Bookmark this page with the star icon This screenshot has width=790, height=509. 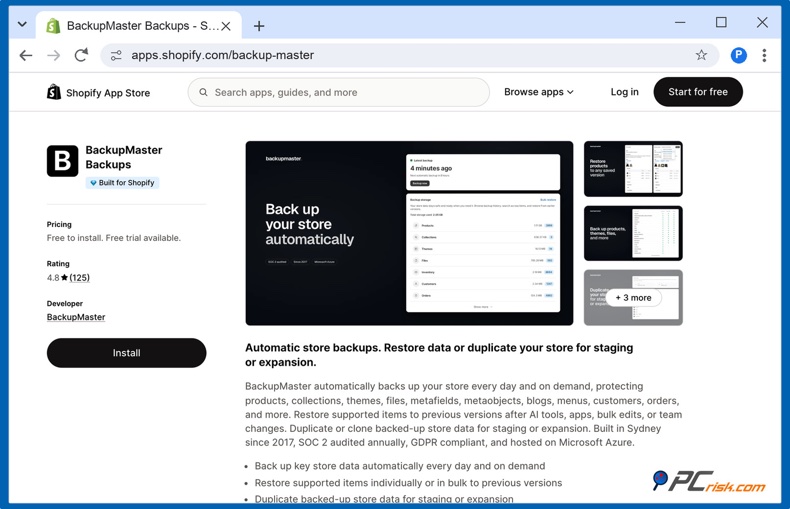[x=701, y=55]
